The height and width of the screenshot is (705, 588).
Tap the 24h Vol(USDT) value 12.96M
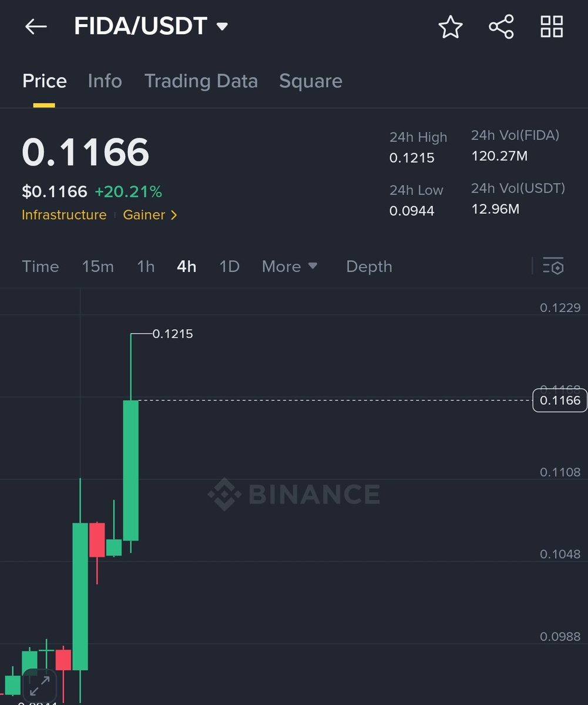click(495, 209)
